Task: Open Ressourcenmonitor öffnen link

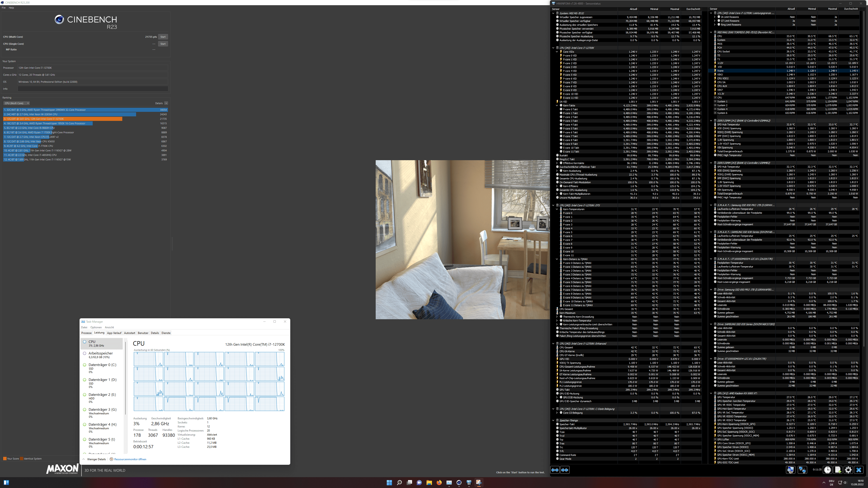Action: point(130,459)
